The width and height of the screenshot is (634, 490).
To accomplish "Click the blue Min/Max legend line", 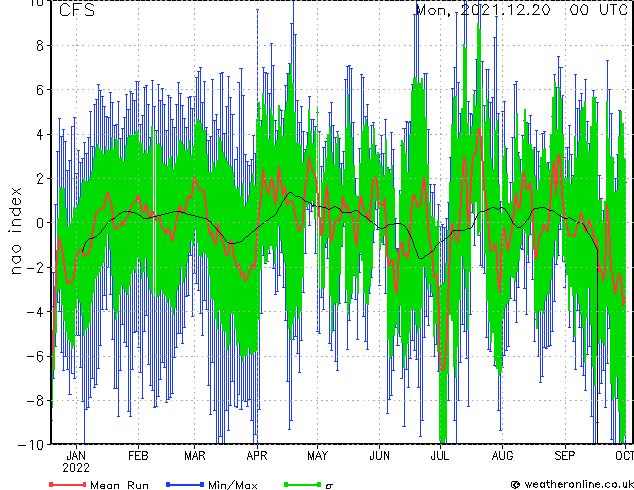I will (x=184, y=484).
